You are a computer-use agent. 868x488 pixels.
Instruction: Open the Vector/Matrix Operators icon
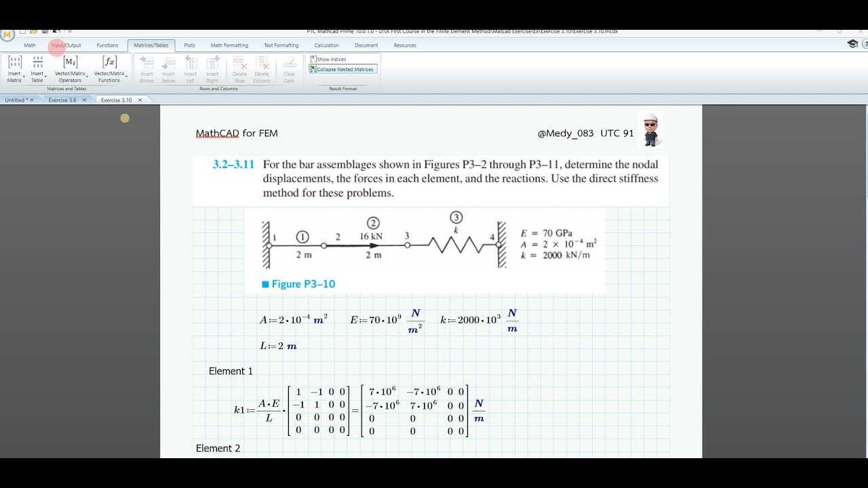[x=70, y=62]
